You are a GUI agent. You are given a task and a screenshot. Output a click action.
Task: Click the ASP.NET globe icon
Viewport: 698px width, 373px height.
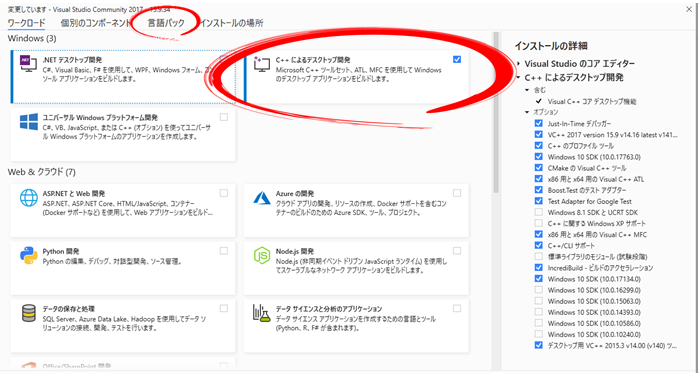pyautogui.click(x=29, y=198)
